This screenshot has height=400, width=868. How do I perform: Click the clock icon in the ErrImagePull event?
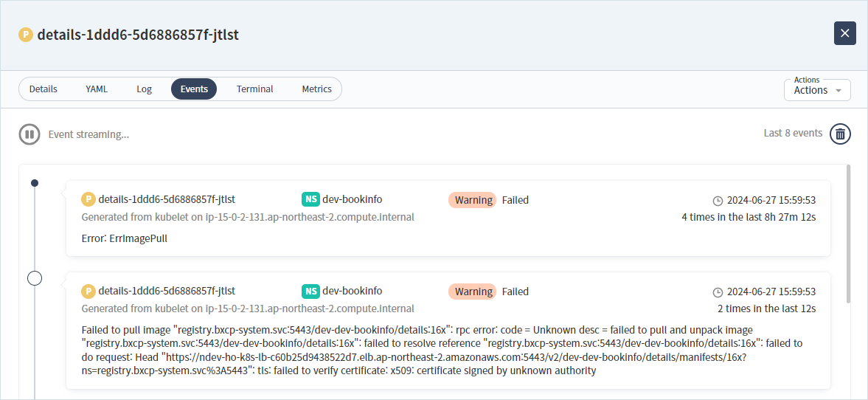[x=718, y=201]
